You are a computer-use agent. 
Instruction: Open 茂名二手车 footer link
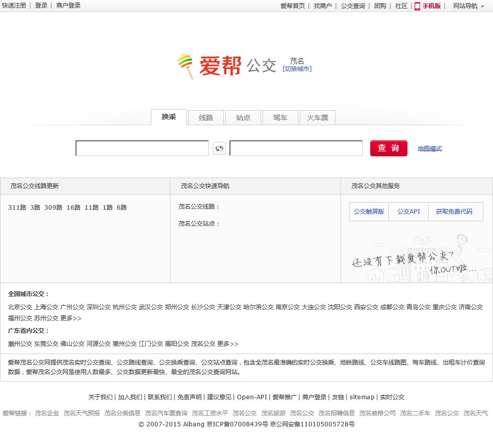[x=415, y=413]
